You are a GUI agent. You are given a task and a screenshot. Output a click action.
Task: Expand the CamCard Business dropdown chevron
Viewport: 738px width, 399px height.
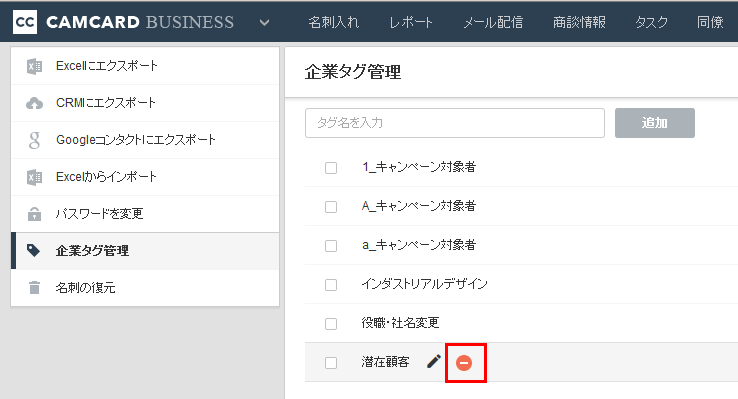tap(265, 22)
